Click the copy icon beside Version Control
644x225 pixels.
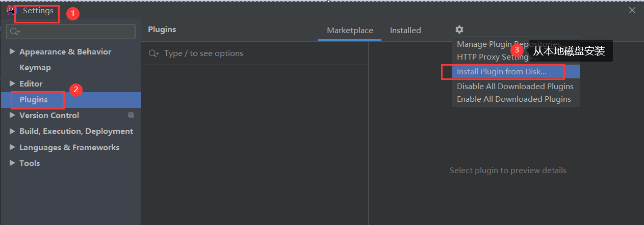click(131, 116)
